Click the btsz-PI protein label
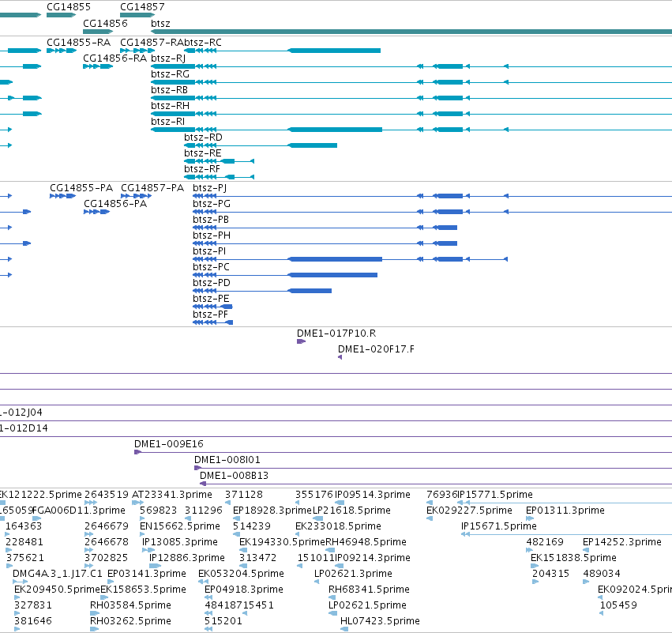 [x=209, y=251]
